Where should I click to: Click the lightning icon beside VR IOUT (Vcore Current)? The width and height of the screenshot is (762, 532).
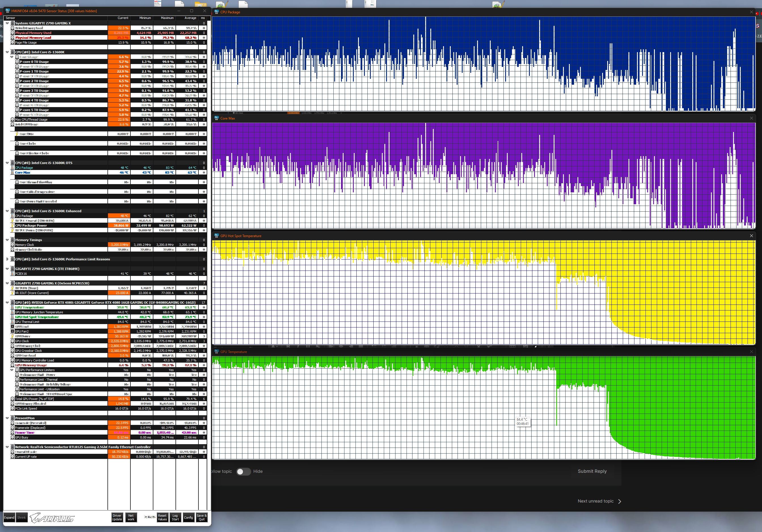[x=12, y=293]
